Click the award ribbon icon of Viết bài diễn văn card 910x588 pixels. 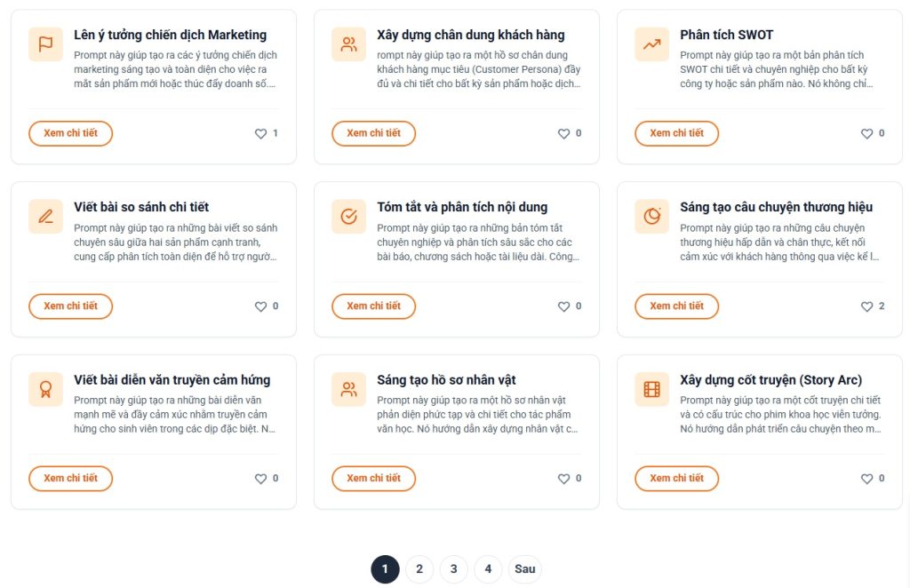[x=45, y=389]
